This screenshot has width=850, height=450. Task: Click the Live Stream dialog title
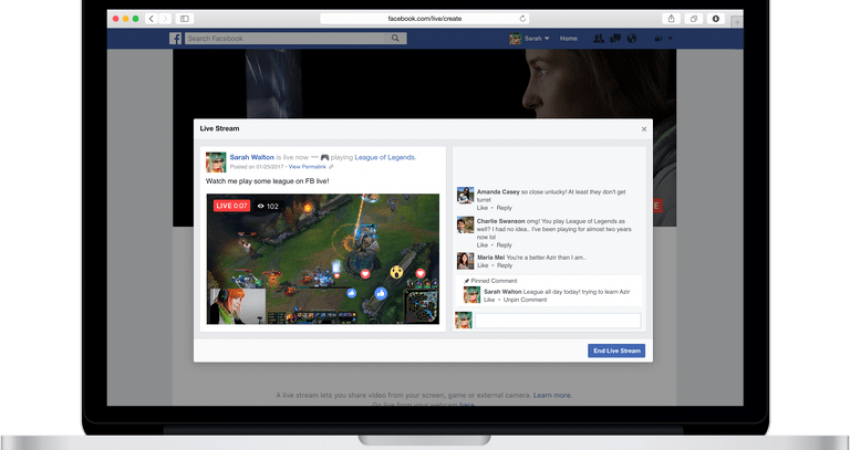point(220,128)
